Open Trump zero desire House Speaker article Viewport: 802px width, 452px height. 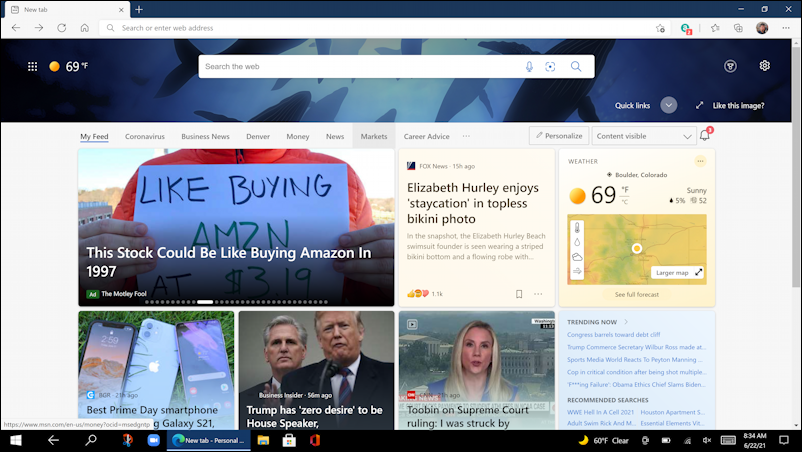(x=316, y=370)
